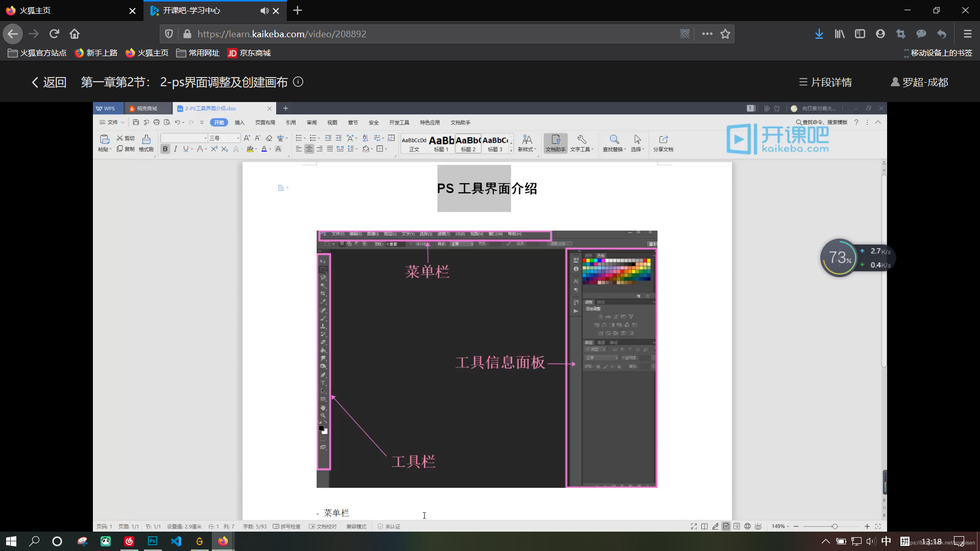Toggle left alignment in WPS ribbon
The image size is (980, 551).
(x=299, y=149)
